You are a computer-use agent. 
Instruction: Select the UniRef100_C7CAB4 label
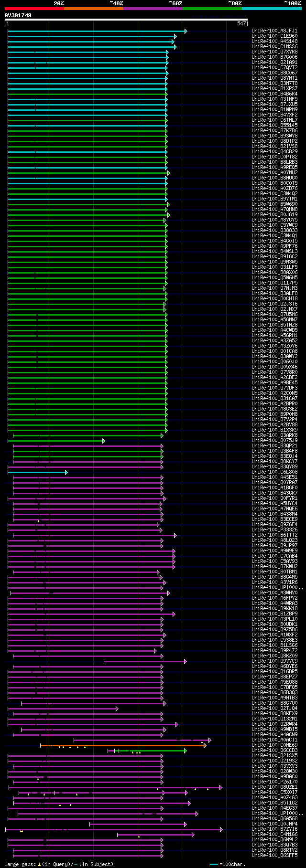(x=274, y=556)
